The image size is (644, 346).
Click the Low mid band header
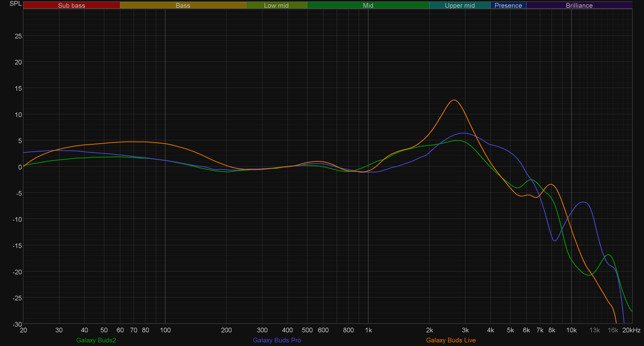tap(276, 5)
